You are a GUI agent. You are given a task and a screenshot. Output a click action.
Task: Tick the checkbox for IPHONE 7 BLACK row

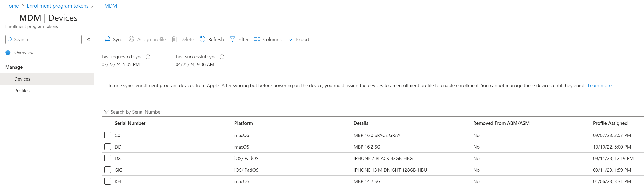[107, 158]
